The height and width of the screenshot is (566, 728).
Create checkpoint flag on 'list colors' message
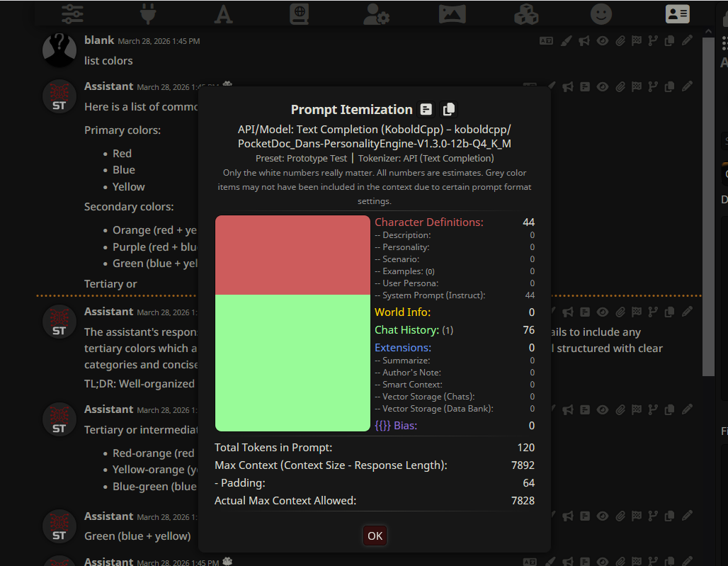point(637,41)
